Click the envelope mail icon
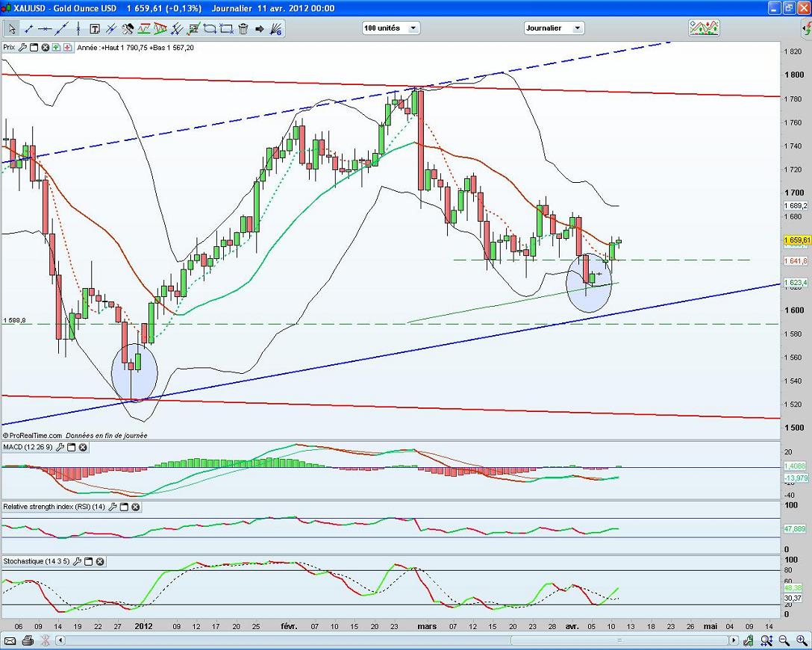The height and width of the screenshot is (650, 812). click(10, 641)
